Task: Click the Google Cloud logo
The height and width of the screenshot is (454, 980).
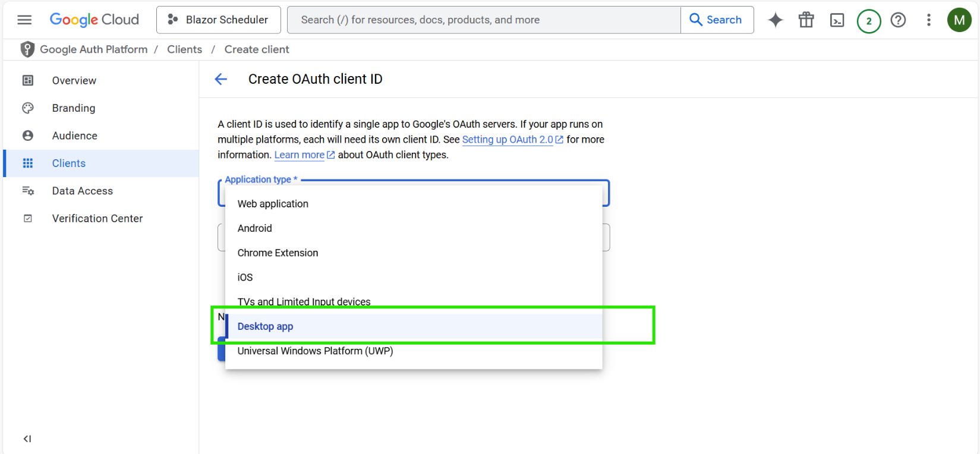Action: 94,20
